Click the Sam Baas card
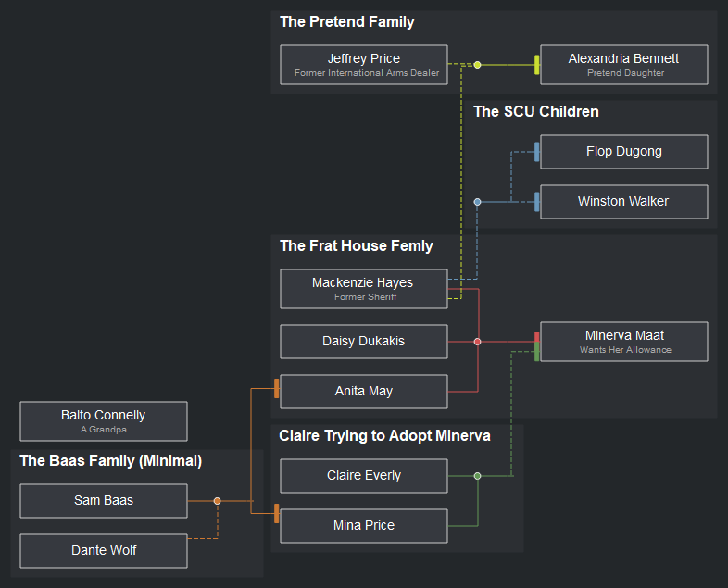Image resolution: width=728 pixels, height=588 pixels. tap(104, 501)
